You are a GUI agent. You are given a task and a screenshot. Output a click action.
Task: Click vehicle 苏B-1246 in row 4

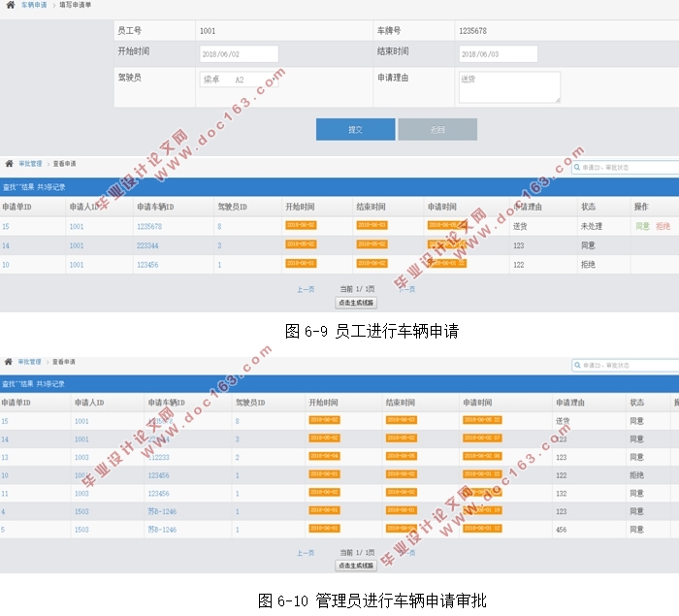click(162, 511)
